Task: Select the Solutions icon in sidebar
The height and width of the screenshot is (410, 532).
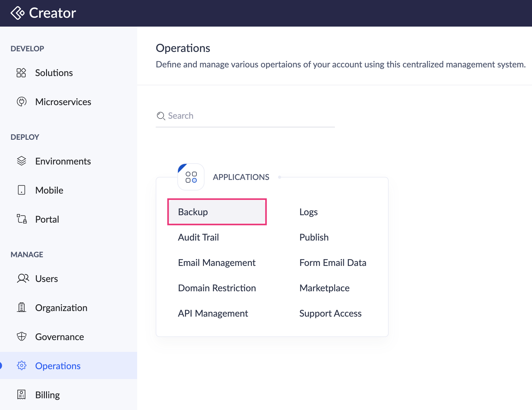Action: pos(21,73)
